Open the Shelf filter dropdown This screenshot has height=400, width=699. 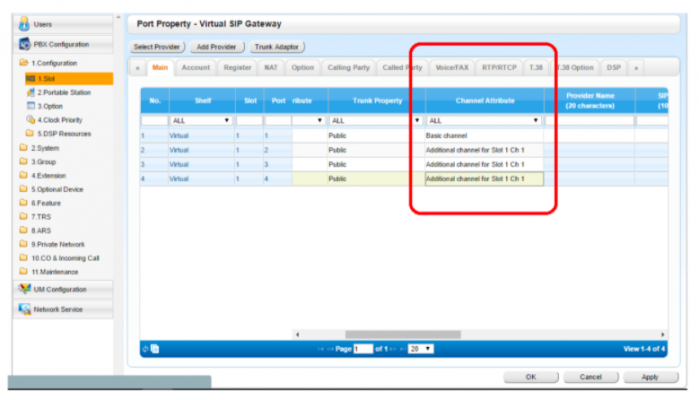point(227,120)
